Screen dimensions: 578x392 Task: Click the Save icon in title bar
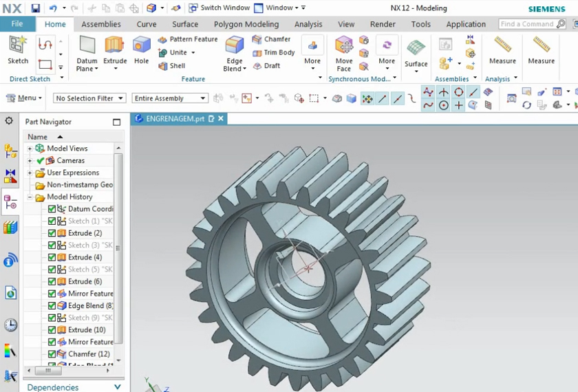(35, 8)
